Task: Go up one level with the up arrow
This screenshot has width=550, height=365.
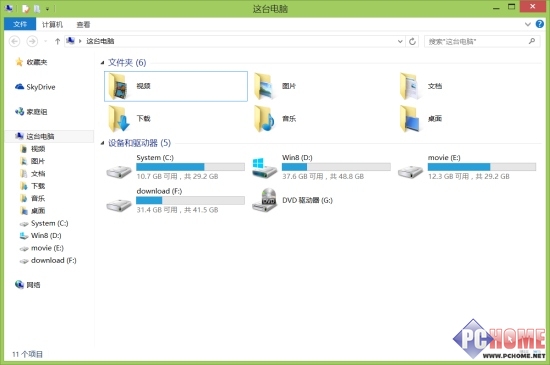Action: click(57, 41)
